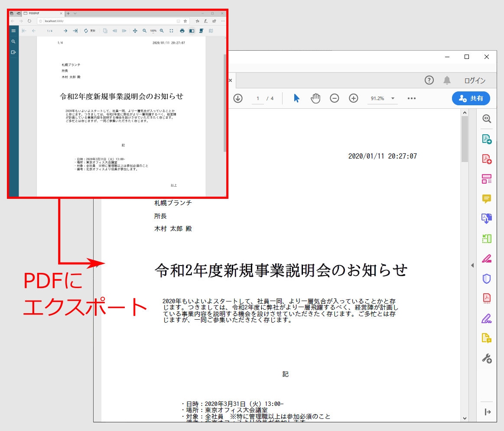Click the Acrobat page number field
The image size is (504, 431).
258,98
